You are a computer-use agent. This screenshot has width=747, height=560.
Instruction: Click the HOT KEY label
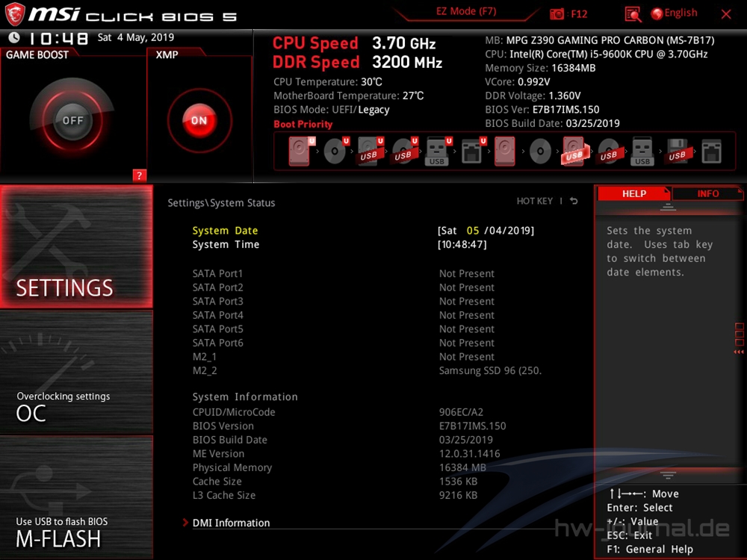535,201
